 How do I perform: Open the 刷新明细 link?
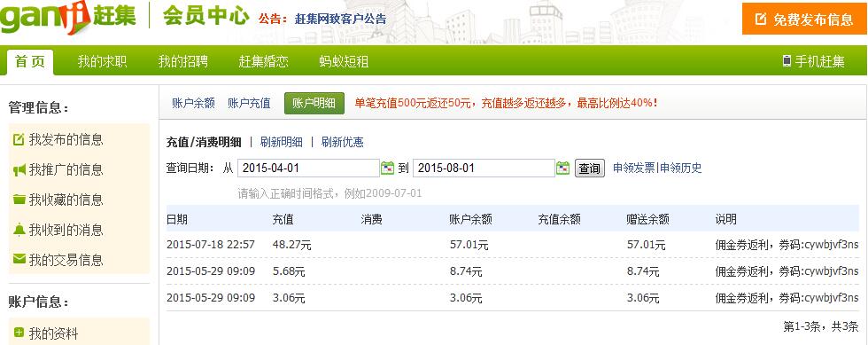(282, 142)
